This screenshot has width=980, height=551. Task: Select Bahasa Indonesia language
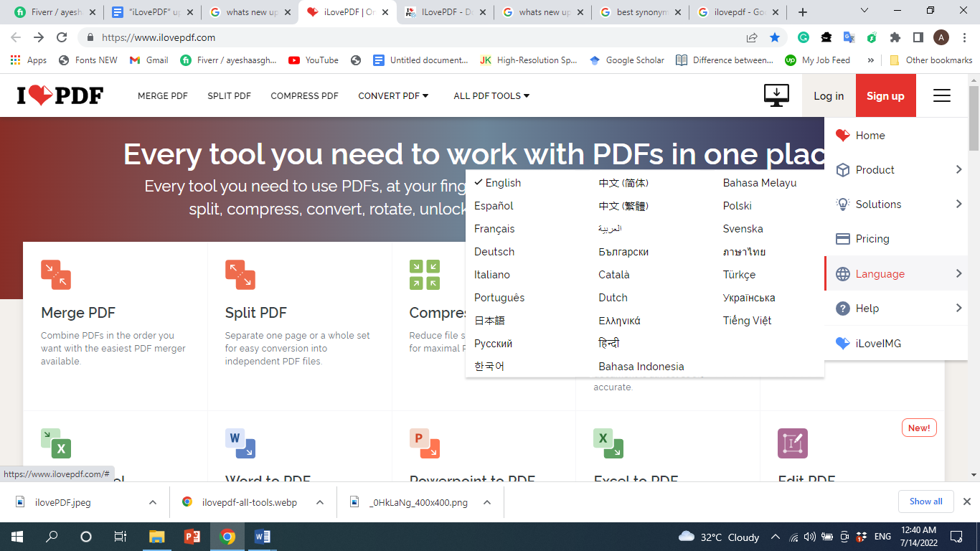[641, 367]
